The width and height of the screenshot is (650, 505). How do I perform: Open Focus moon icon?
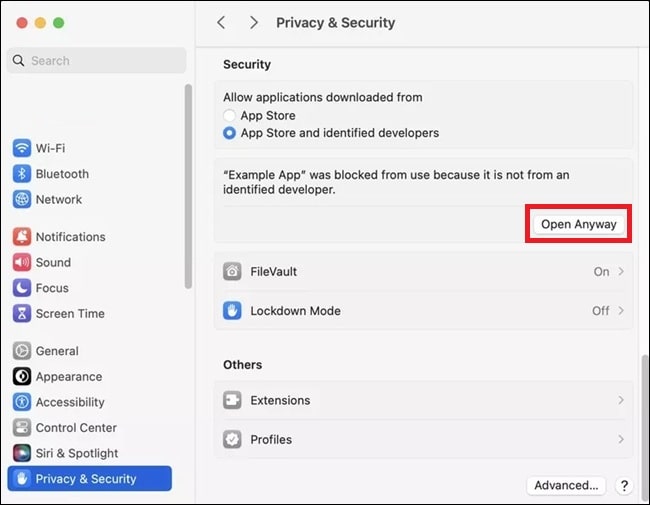(x=22, y=288)
